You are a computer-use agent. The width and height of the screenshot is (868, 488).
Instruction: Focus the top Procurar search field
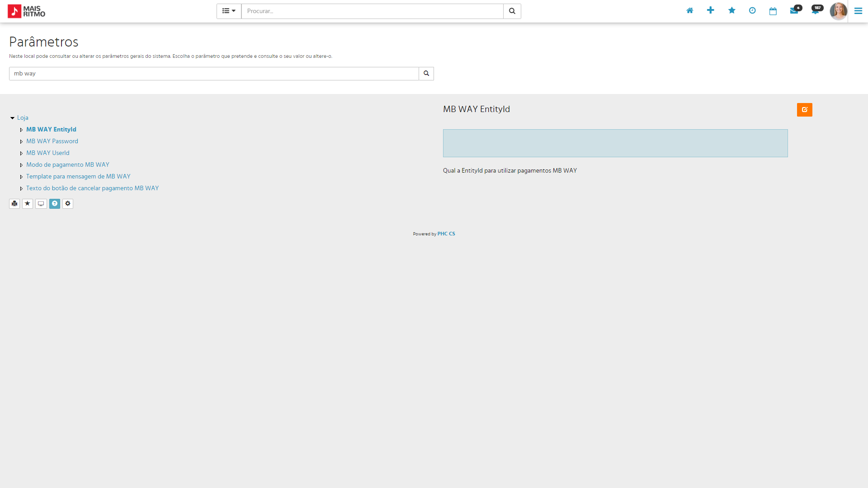[x=372, y=11]
